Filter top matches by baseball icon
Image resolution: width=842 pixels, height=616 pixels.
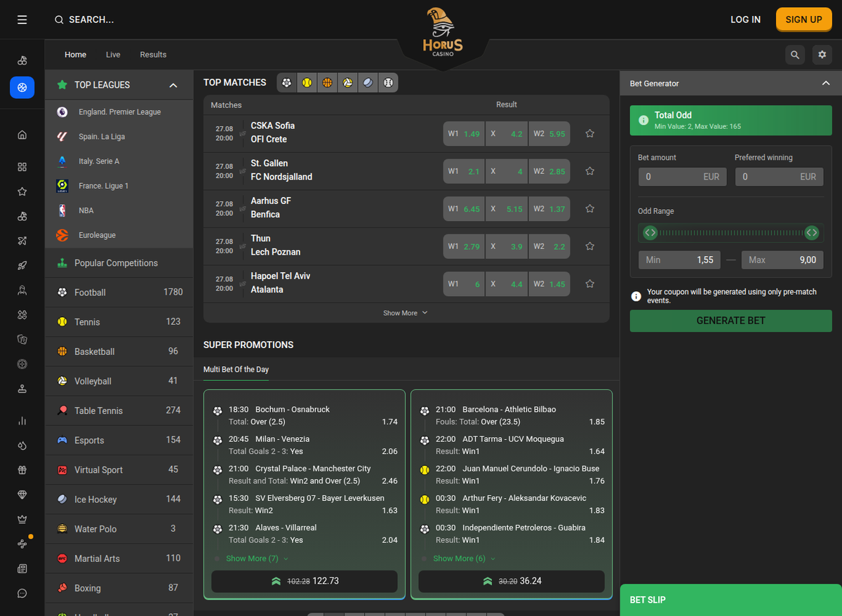tap(388, 83)
